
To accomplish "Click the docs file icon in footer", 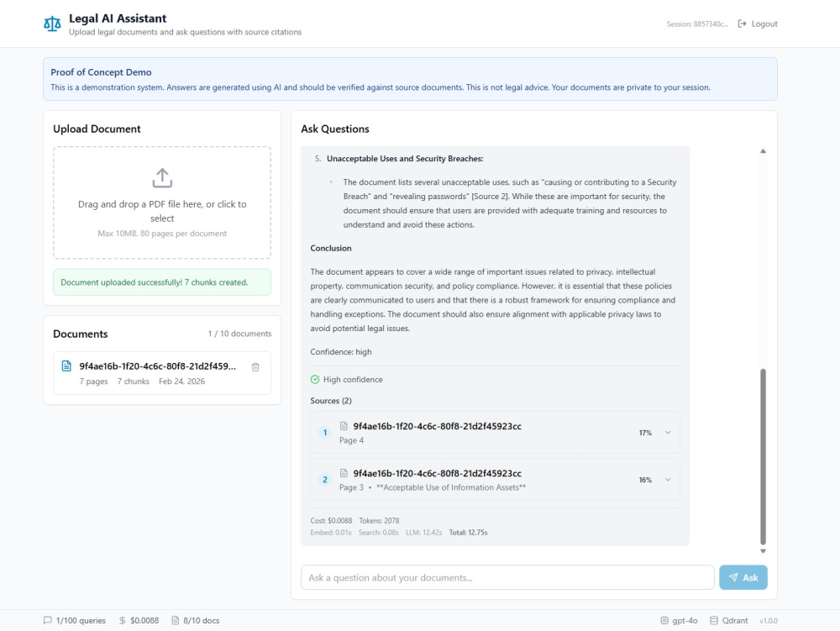I will point(176,620).
